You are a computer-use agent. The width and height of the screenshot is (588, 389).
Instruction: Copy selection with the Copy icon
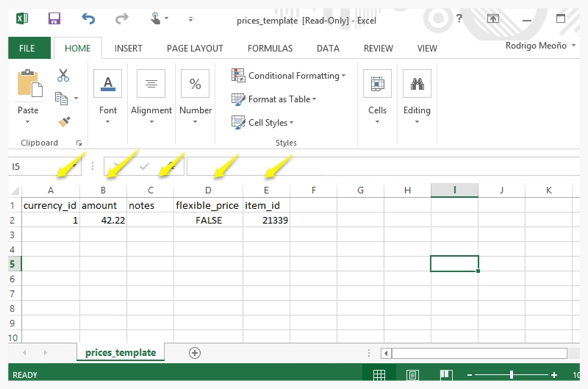tap(61, 99)
